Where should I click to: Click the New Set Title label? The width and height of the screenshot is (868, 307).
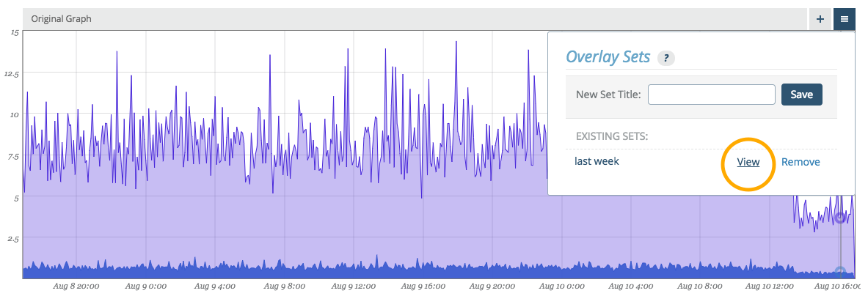click(x=608, y=95)
